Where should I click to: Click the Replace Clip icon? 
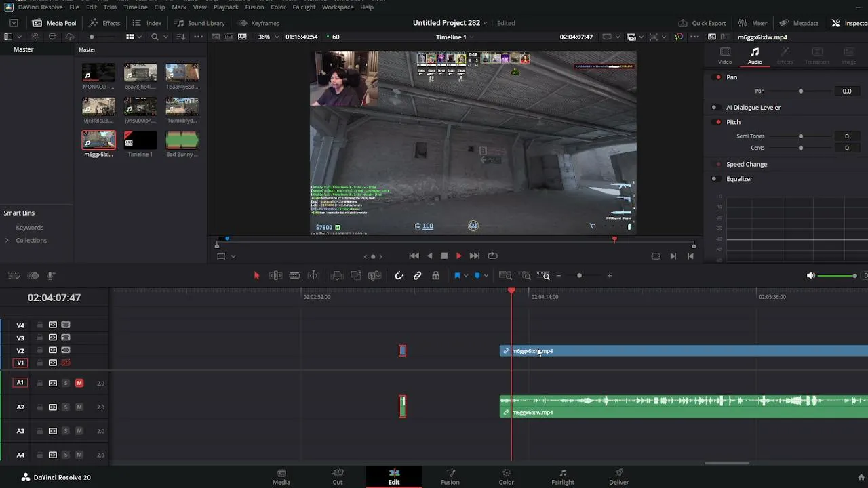[x=374, y=276]
